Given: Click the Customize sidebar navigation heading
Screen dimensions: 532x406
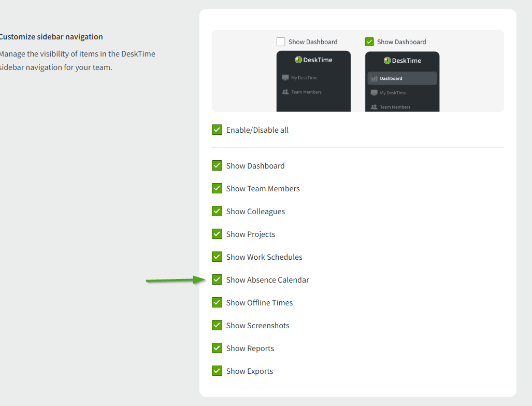Looking at the screenshot, I should tap(51, 37).
